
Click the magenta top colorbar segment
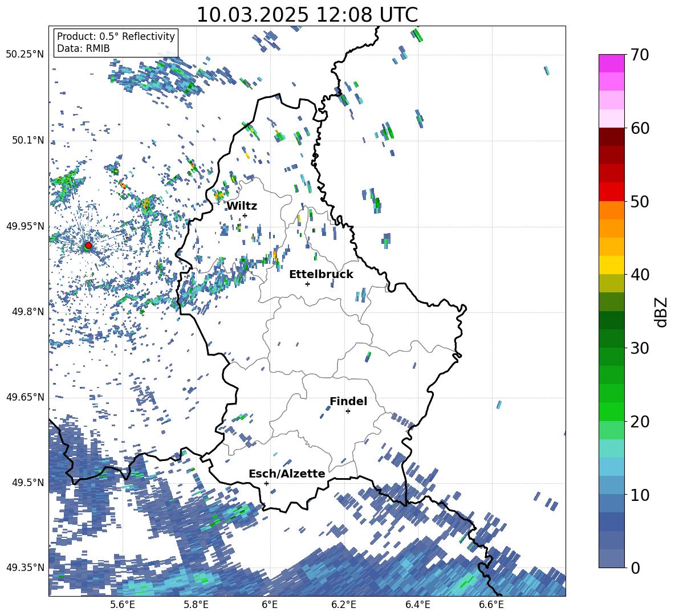(x=611, y=63)
